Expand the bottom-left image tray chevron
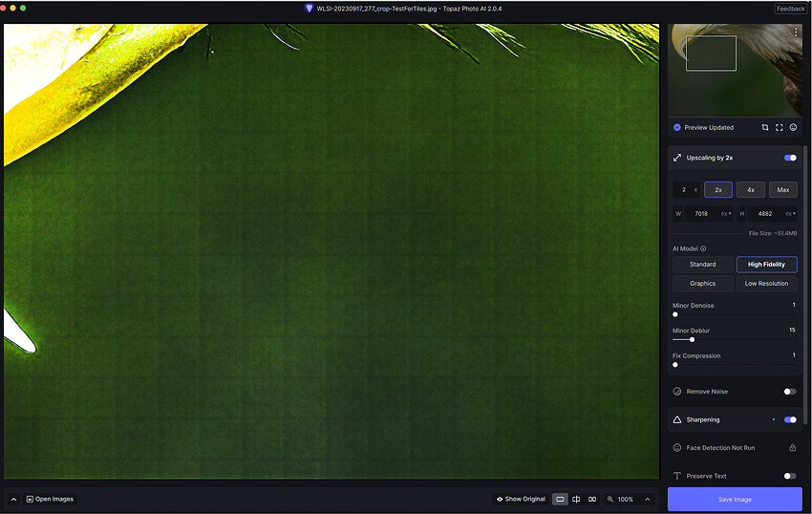Image resolution: width=812 pixels, height=514 pixels. [x=14, y=500]
